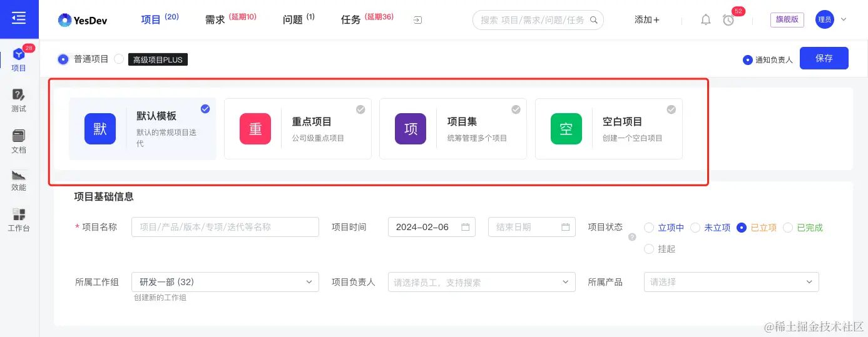Viewport: 868px width, 337px height.
Task: Click the search magnifier icon
Action: click(x=594, y=20)
